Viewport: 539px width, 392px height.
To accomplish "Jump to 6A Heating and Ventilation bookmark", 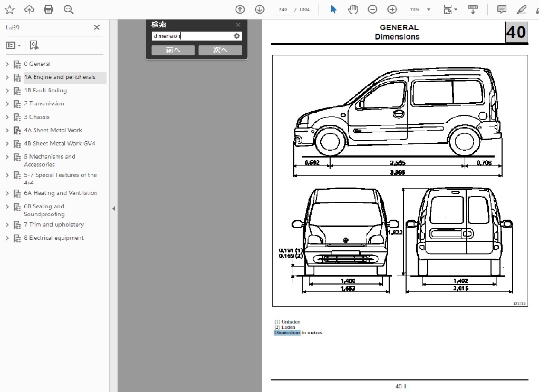I will tap(61, 193).
